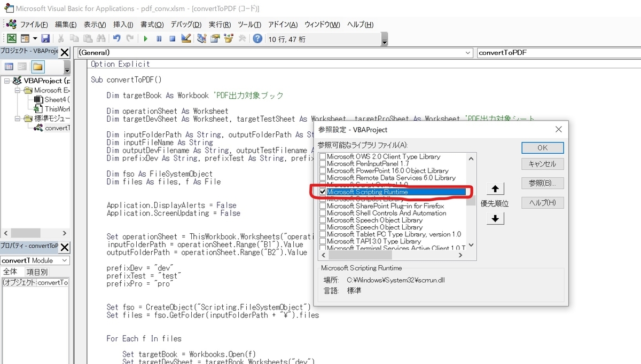The width and height of the screenshot is (641, 364).
Task: Collapse the VBAProject tree node
Action: 6,81
